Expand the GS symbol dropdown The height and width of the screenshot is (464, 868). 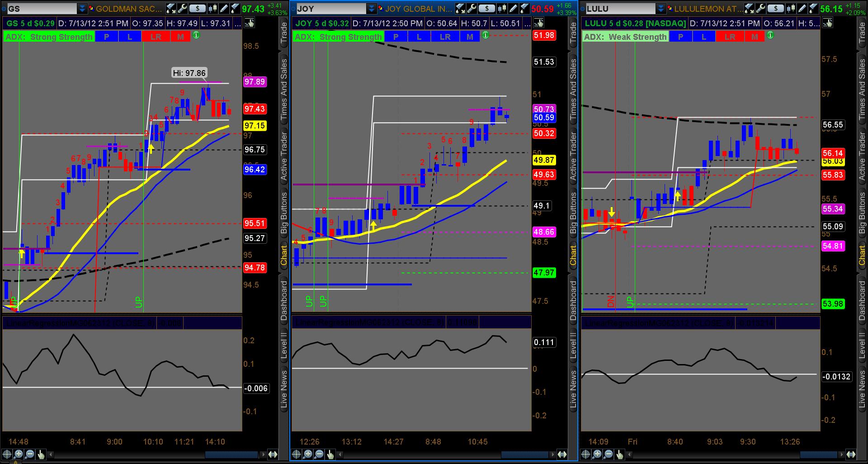[x=82, y=9]
